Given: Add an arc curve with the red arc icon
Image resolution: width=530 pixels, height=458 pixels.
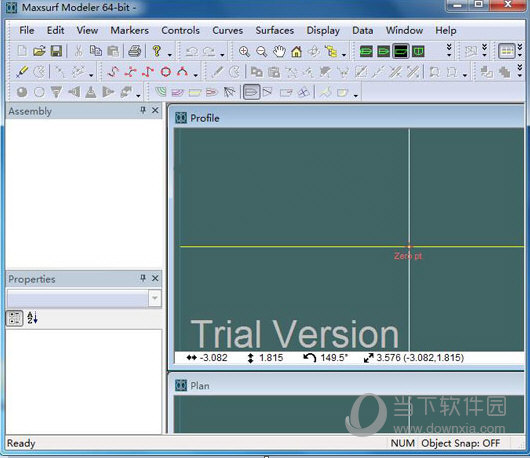Looking at the screenshot, I should click(183, 72).
